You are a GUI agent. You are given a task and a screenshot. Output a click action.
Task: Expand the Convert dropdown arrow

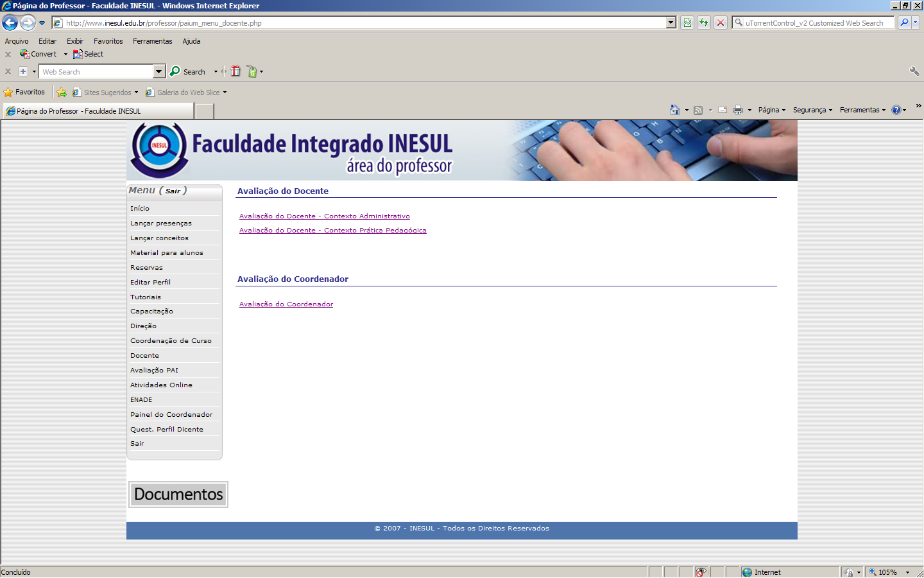65,54
